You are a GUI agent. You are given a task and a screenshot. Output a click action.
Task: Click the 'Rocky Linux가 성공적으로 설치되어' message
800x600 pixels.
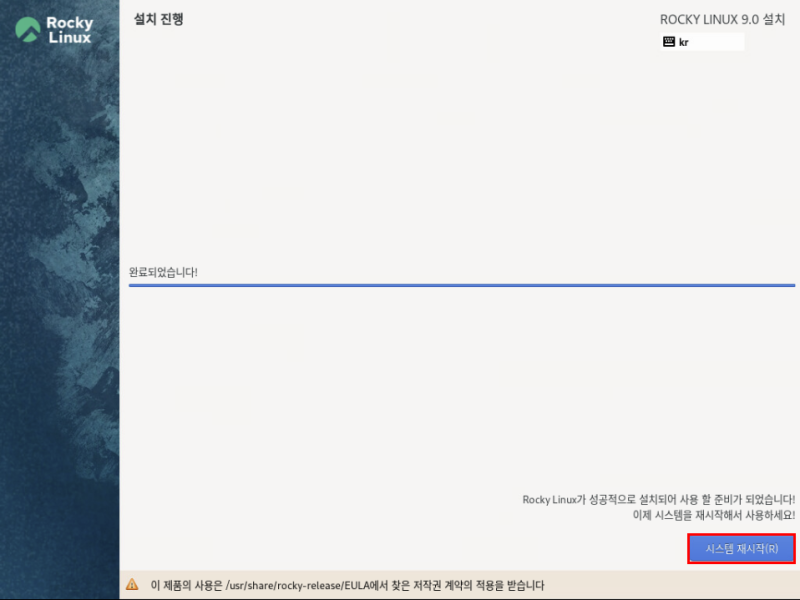658,499
